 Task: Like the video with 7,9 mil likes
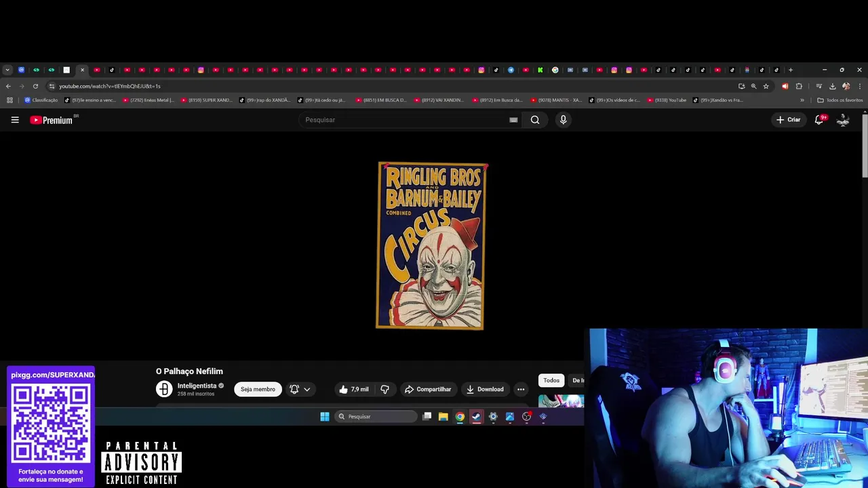click(x=353, y=389)
